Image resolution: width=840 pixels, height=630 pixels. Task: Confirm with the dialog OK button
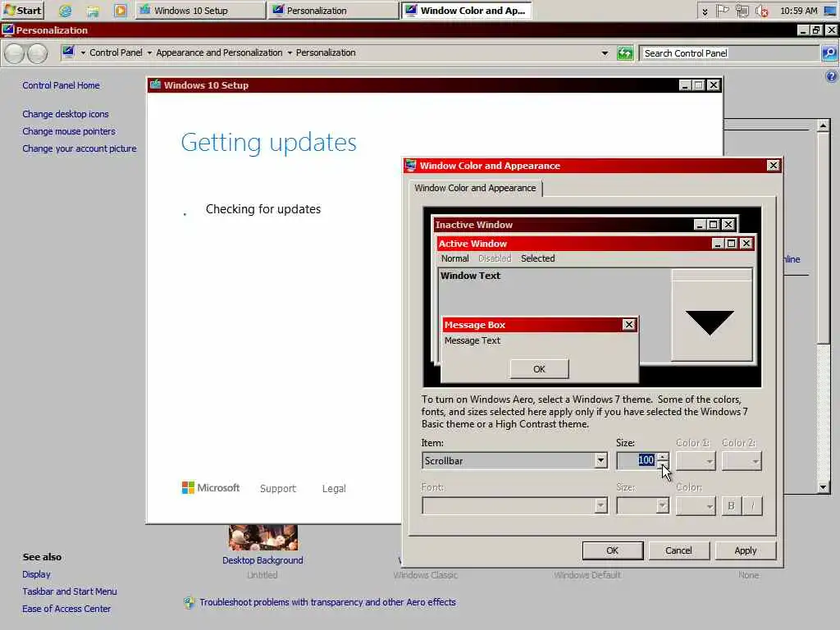click(612, 550)
